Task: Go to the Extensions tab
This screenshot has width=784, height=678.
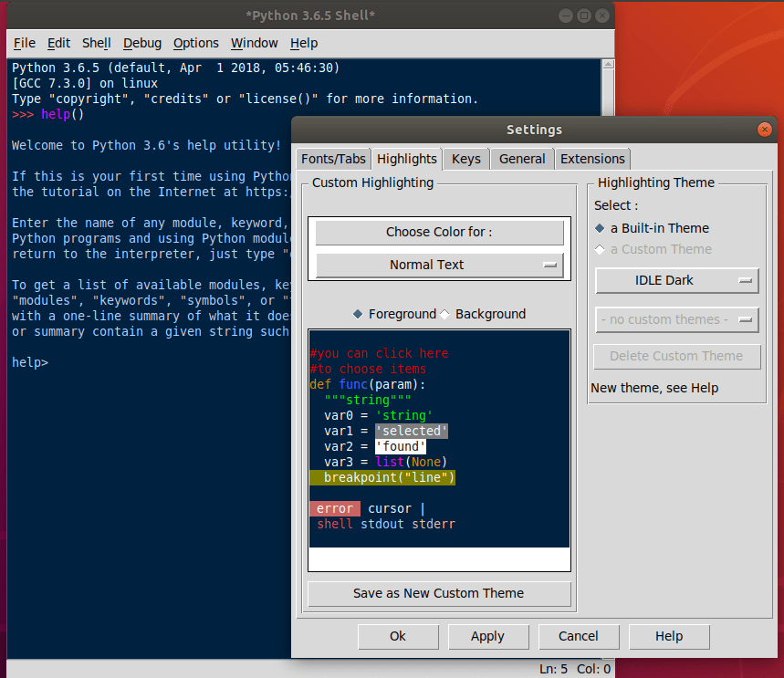Action: 592,159
